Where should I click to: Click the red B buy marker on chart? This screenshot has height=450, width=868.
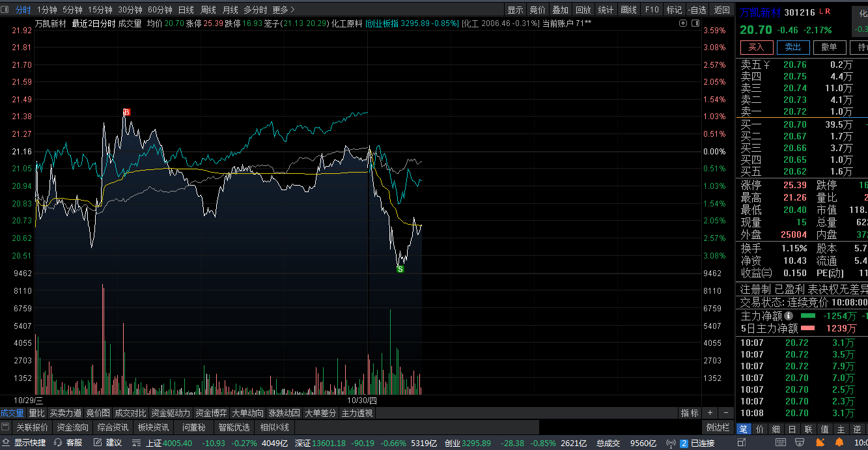(126, 112)
